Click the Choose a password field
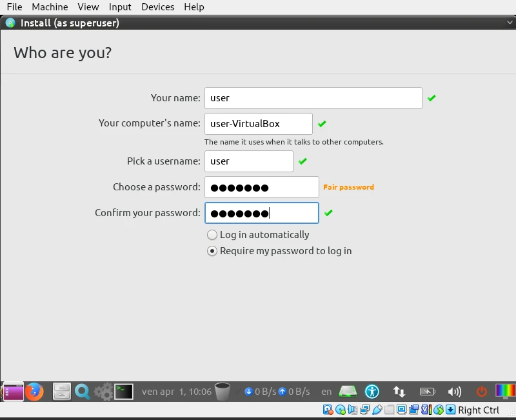516x420 pixels. [261, 187]
